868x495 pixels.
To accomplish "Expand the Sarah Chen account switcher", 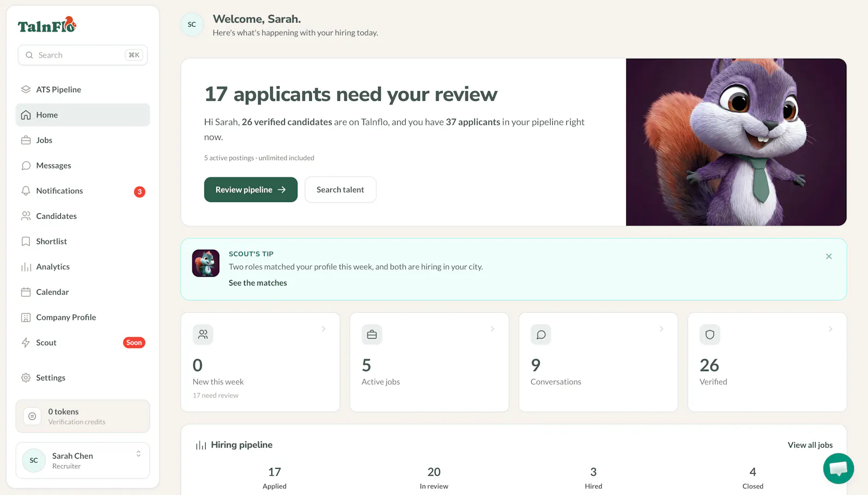I will tap(138, 454).
